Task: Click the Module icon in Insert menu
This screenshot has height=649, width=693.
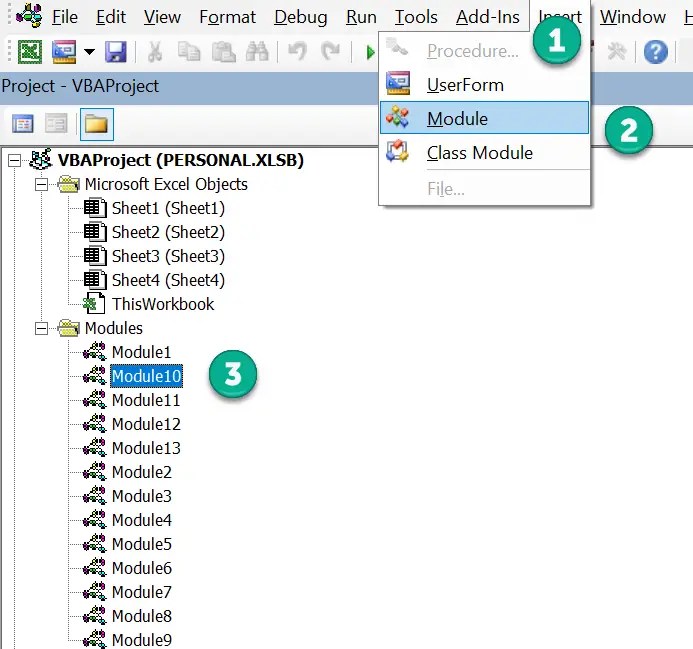Action: coord(397,117)
